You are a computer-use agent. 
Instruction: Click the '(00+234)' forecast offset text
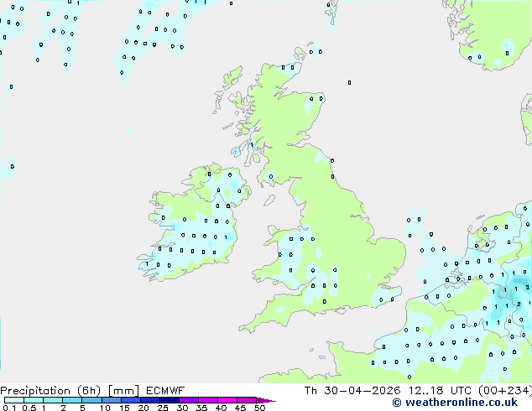tap(505, 391)
